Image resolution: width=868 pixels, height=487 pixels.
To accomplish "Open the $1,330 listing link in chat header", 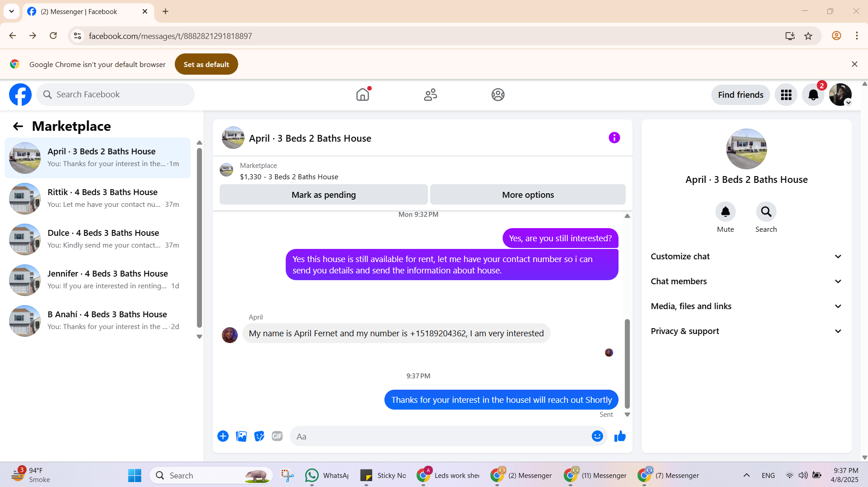I will (x=289, y=177).
